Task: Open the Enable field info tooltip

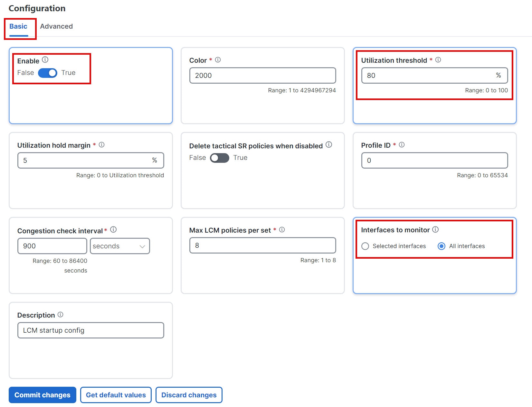Action: click(x=45, y=60)
